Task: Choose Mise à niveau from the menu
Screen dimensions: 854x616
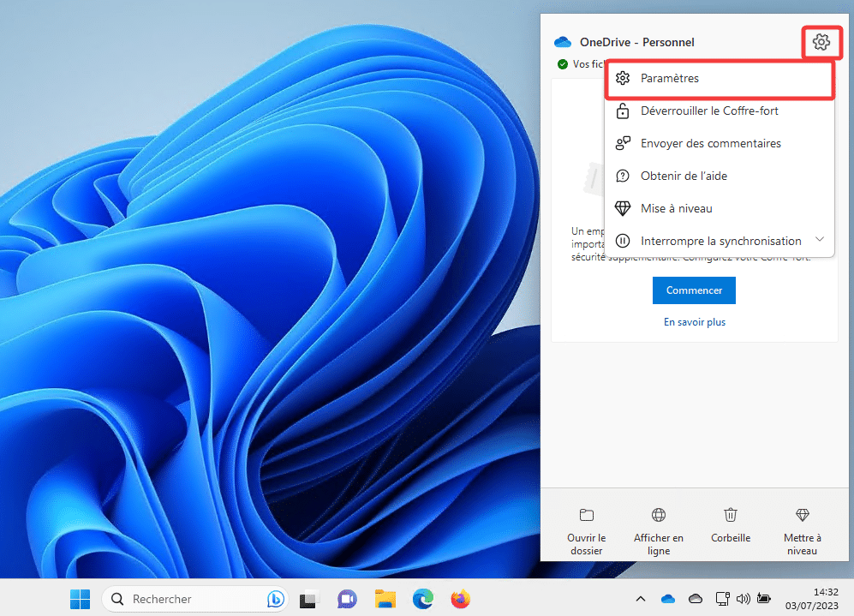Action: click(x=676, y=209)
